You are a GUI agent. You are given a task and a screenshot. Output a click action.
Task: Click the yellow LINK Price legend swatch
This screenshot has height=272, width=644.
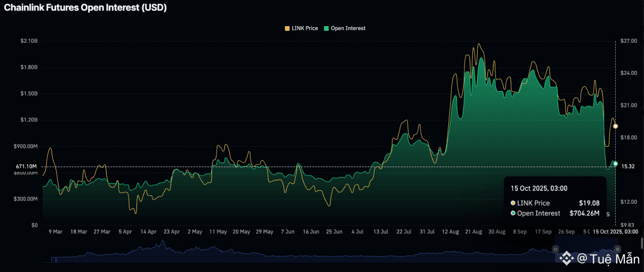click(288, 28)
